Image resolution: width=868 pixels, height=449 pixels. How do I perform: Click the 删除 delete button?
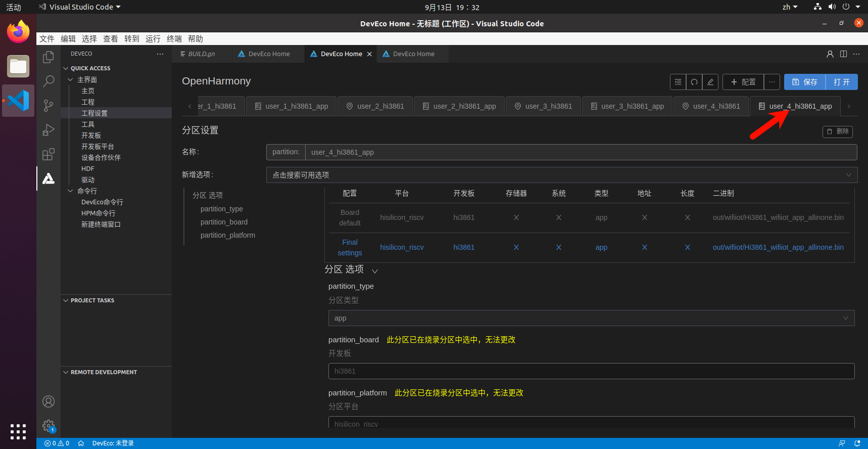(x=838, y=131)
